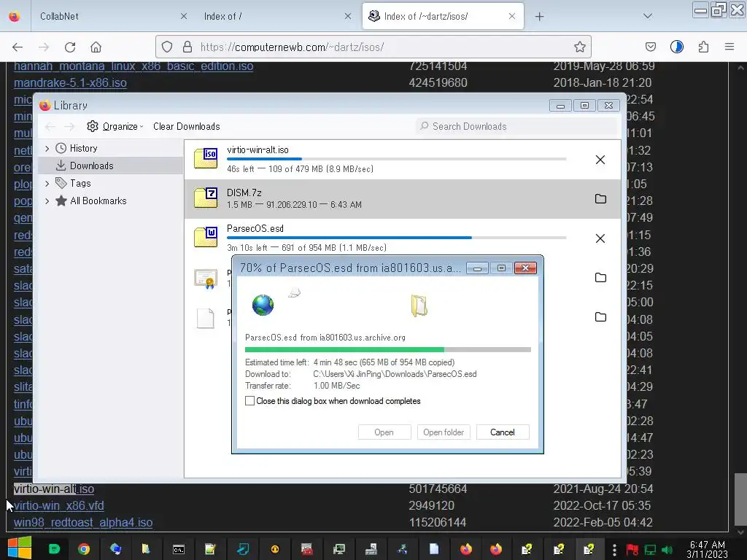Open the green chat taskbar icon
Image resolution: width=747 pixels, height=560 pixels.
54,549
